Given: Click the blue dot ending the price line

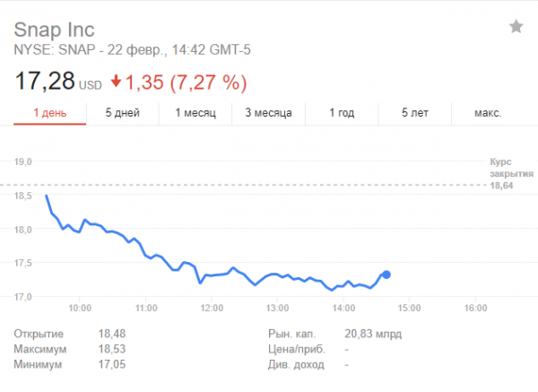Looking at the screenshot, I should (386, 274).
